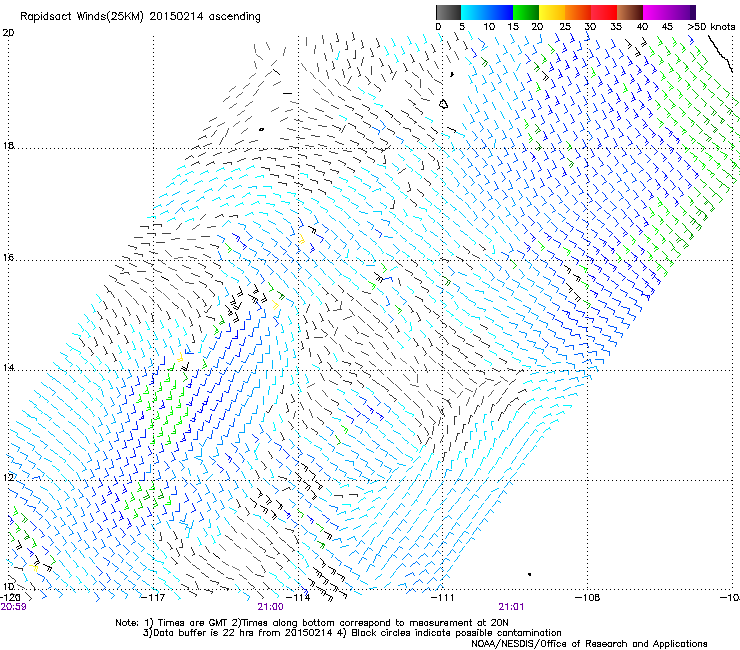Click the black island outline near -111, 19N

(x=444, y=104)
